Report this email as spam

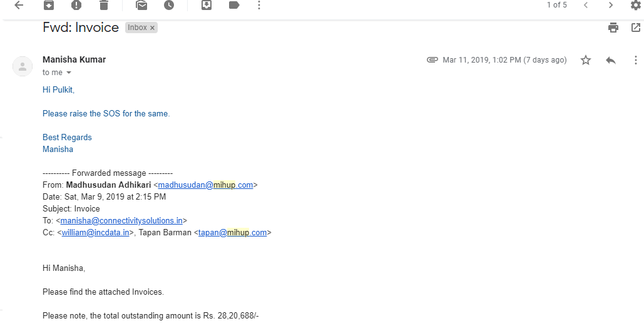[x=76, y=5]
